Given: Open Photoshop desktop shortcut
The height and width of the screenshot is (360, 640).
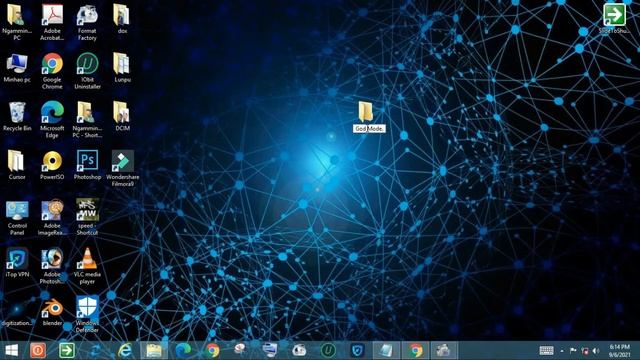Looking at the screenshot, I should 87,165.
